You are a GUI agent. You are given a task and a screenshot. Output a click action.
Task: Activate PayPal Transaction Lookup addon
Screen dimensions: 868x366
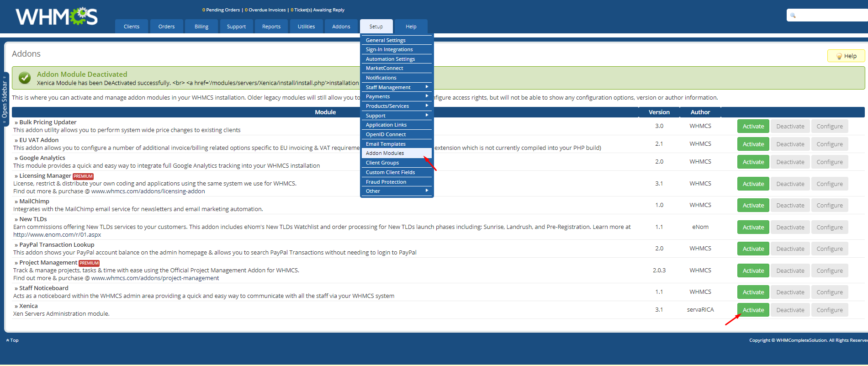pyautogui.click(x=753, y=249)
